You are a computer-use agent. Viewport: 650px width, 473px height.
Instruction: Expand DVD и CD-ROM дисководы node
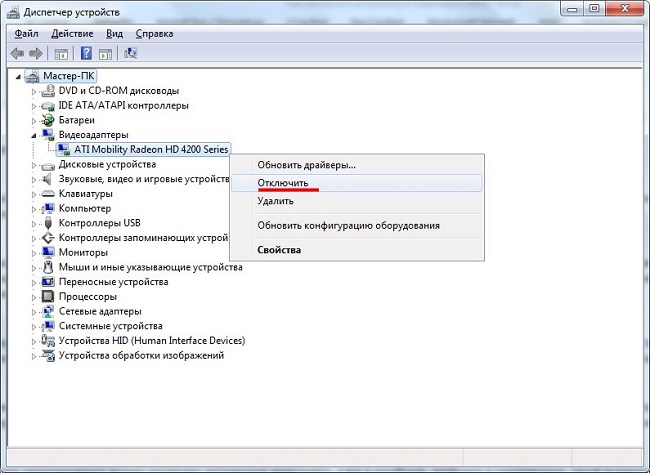(x=34, y=91)
